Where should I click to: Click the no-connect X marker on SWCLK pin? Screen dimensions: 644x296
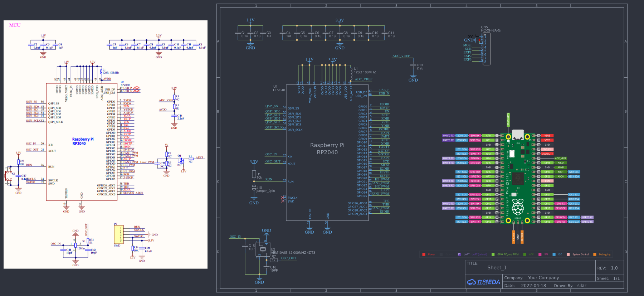pos(283,197)
